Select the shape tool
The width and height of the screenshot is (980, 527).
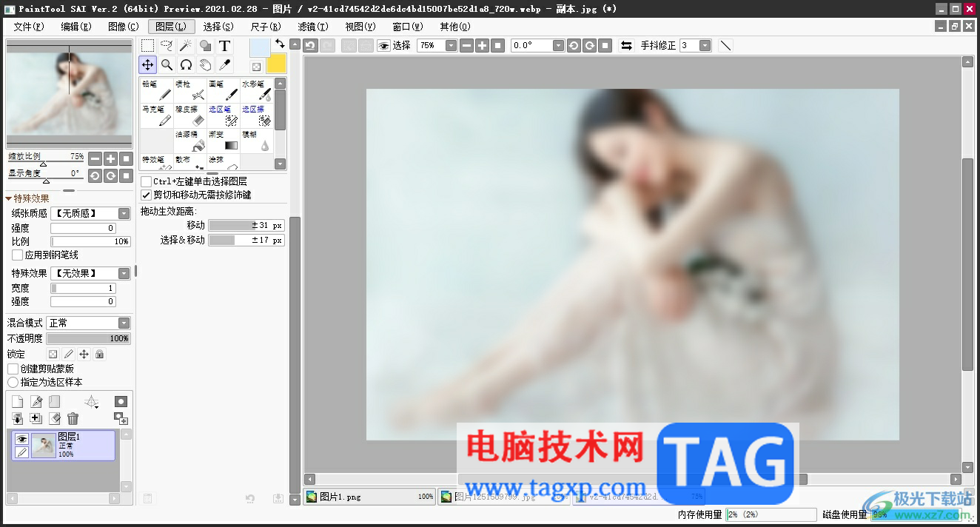coord(206,46)
